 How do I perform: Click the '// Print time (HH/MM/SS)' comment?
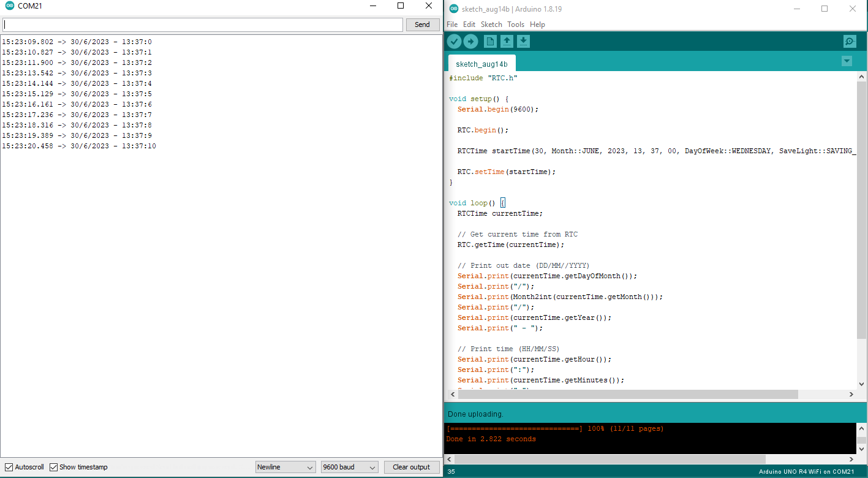coord(508,349)
